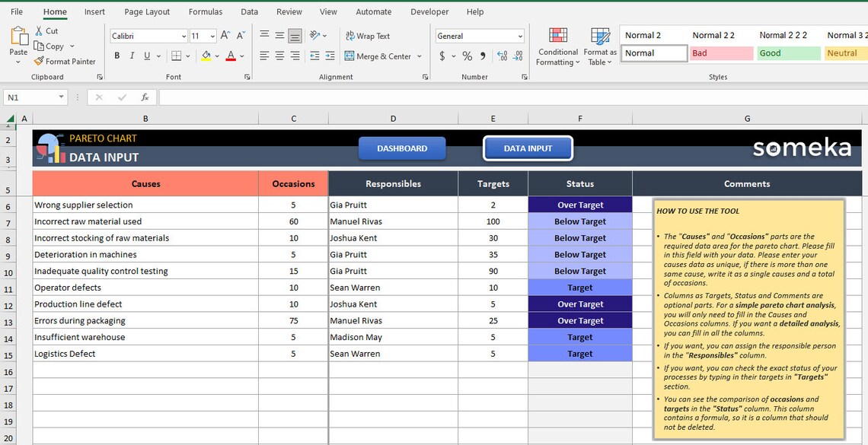
Task: Open the General number format dropdown
Action: (x=521, y=36)
